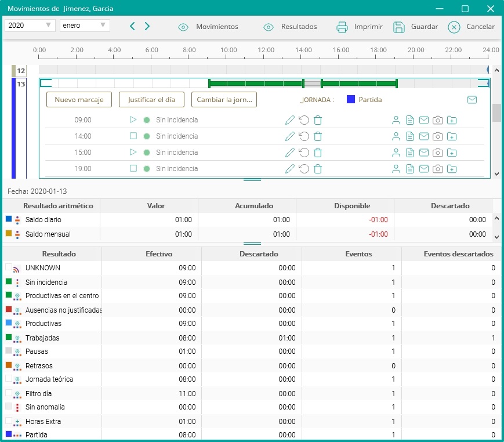Revert the 14:00 marking
Screen dimensions: 504x442
tap(304, 136)
